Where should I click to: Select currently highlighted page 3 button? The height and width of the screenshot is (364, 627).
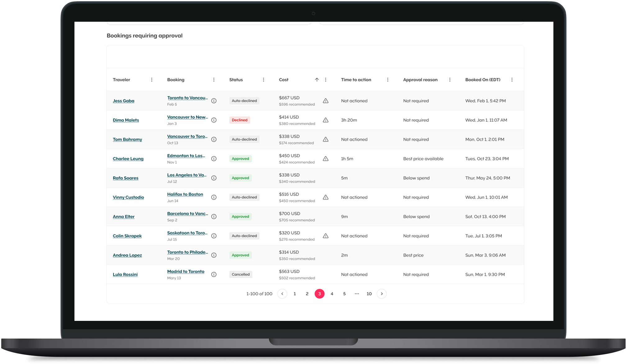tap(319, 294)
